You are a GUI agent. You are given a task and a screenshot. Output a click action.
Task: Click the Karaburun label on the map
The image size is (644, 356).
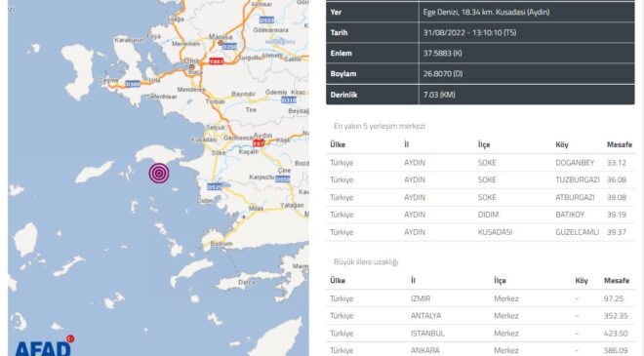point(130,40)
